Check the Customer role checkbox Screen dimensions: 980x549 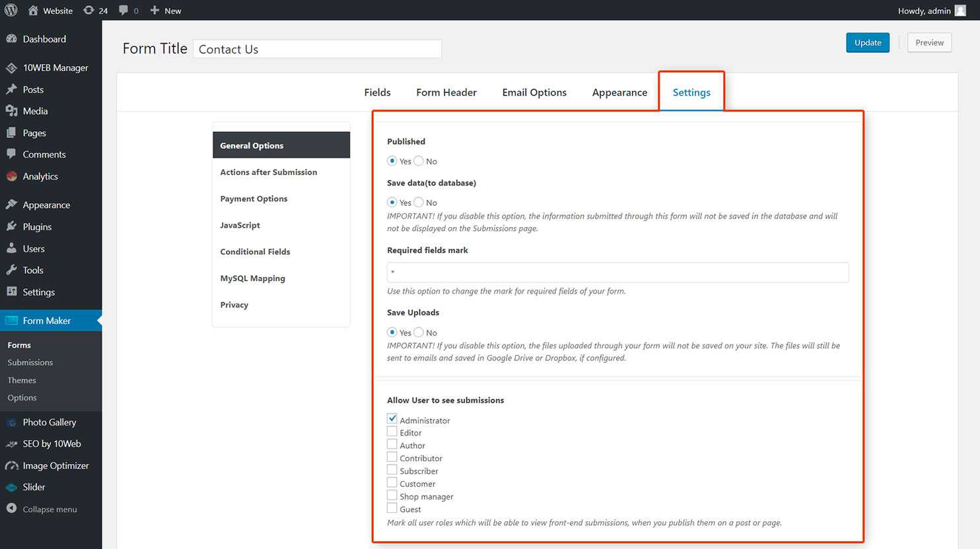pos(392,482)
